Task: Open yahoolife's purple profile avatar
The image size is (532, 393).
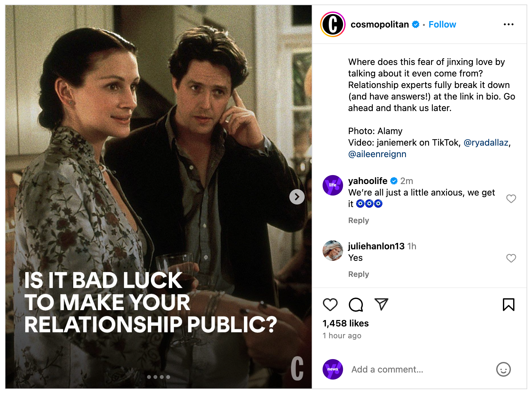Action: 332,185
